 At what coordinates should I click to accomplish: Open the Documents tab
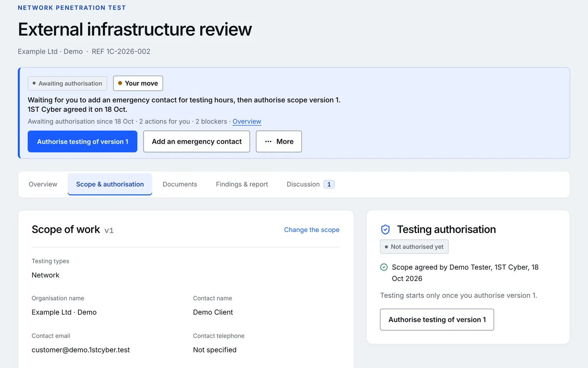tap(180, 184)
